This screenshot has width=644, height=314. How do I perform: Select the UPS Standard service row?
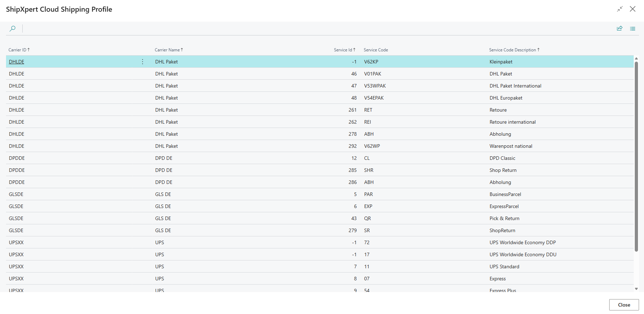[x=504, y=267]
